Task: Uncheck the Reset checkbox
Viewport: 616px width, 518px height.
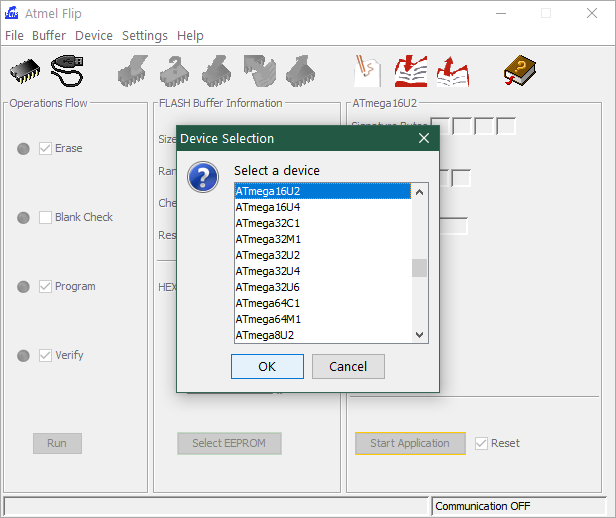Action: (x=481, y=443)
